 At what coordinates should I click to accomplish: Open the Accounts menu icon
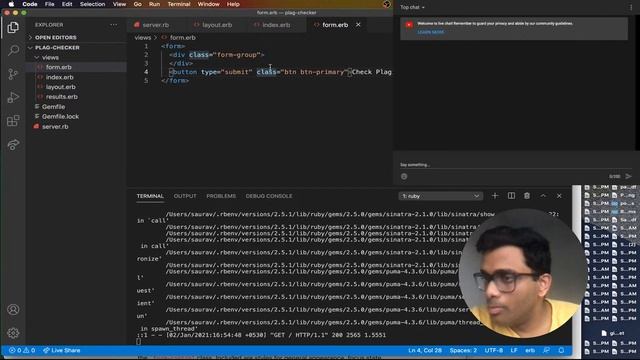(13, 309)
